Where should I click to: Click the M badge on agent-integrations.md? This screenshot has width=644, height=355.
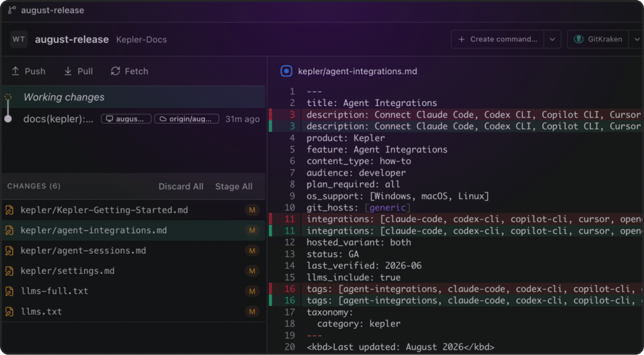[252, 231]
